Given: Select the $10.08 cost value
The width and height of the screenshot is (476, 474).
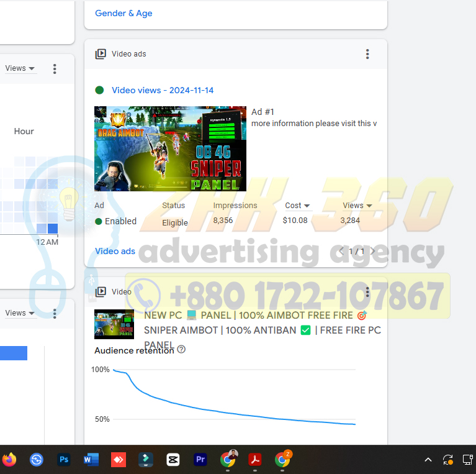Looking at the screenshot, I should click(295, 221).
